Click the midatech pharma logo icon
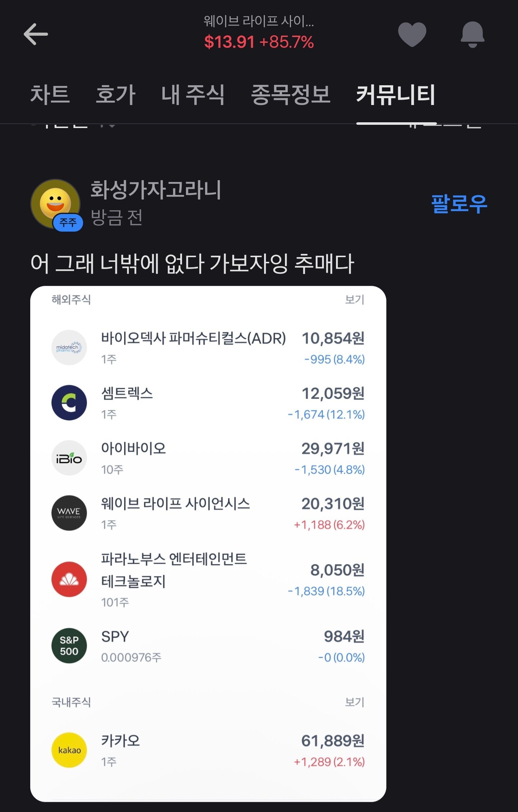The width and height of the screenshot is (518, 812). coord(69,348)
